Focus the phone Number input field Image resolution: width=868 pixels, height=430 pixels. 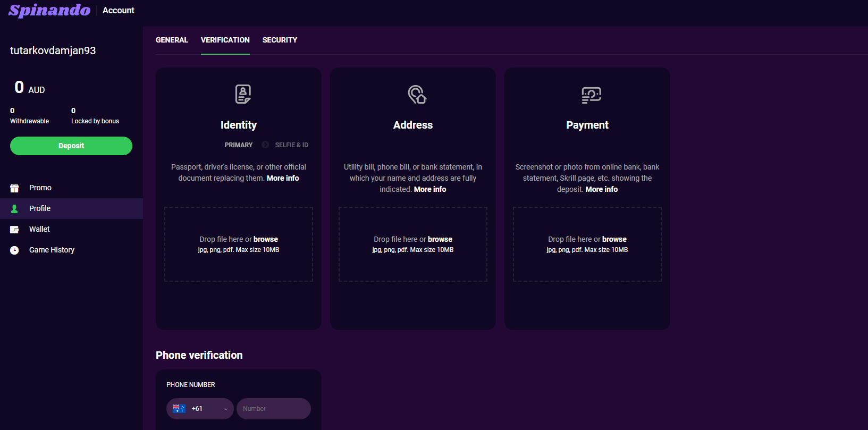click(274, 409)
